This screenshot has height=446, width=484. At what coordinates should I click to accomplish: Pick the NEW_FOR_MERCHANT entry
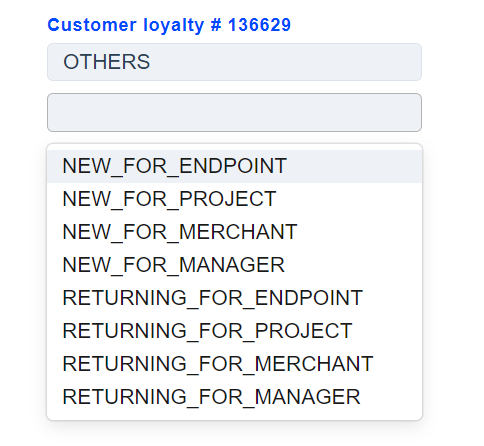click(x=234, y=232)
